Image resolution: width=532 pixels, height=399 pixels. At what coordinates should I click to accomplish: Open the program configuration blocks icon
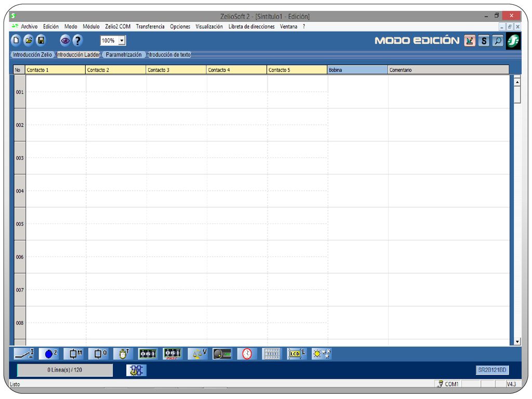136,370
